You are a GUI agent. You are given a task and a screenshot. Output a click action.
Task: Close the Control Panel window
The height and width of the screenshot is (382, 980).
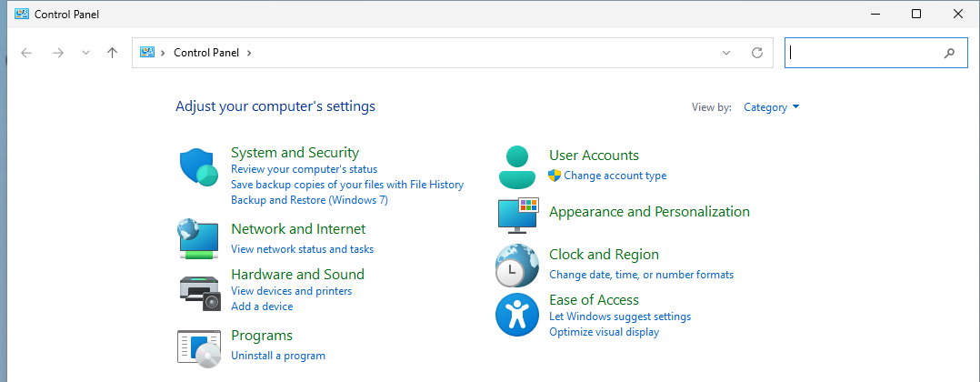pos(958,14)
